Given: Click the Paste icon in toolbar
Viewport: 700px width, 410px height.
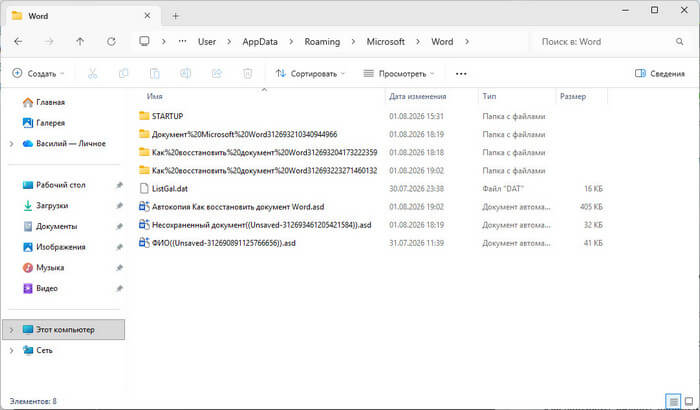Looking at the screenshot, I should pyautogui.click(x=154, y=74).
